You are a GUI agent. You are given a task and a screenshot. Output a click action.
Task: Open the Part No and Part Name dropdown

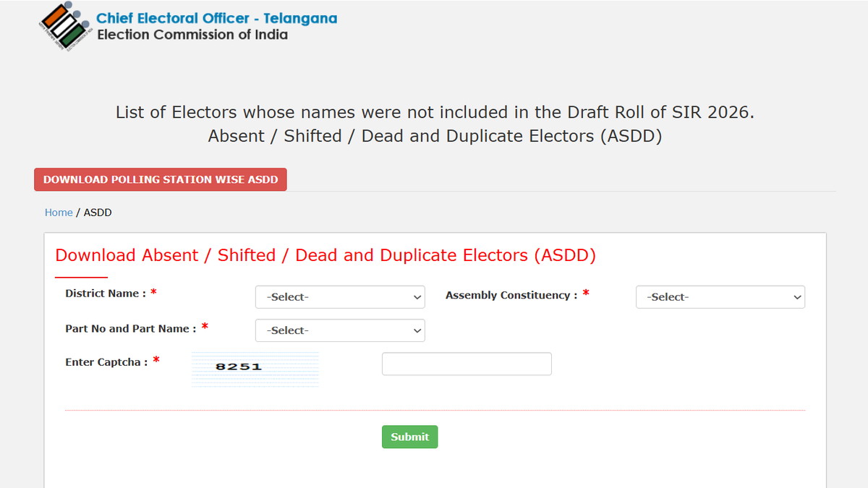pos(340,330)
